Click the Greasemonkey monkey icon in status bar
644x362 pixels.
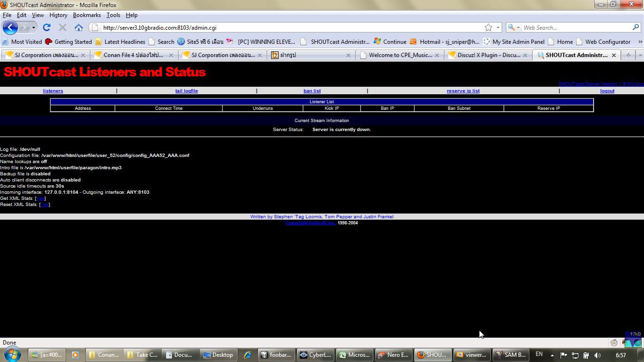[x=614, y=343]
